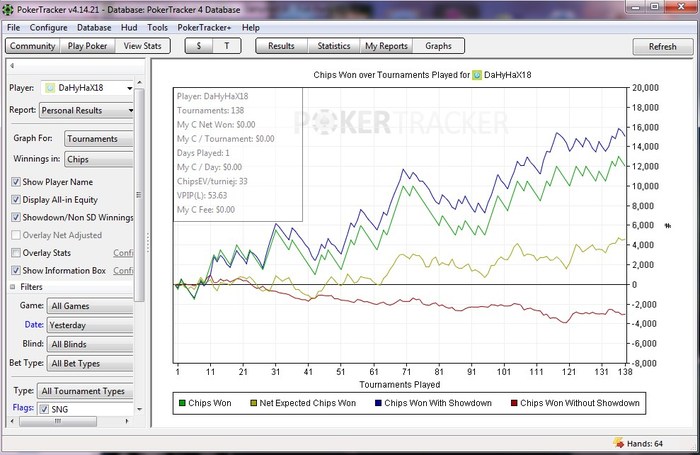This screenshot has width=700, height=455.
Task: Select the Graphs view
Action: pos(438,46)
